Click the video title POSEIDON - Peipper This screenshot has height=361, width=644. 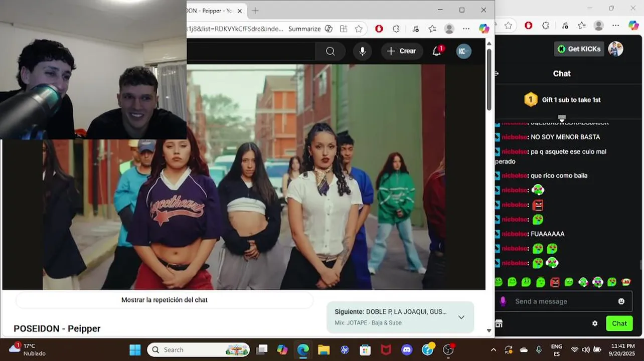click(x=57, y=329)
